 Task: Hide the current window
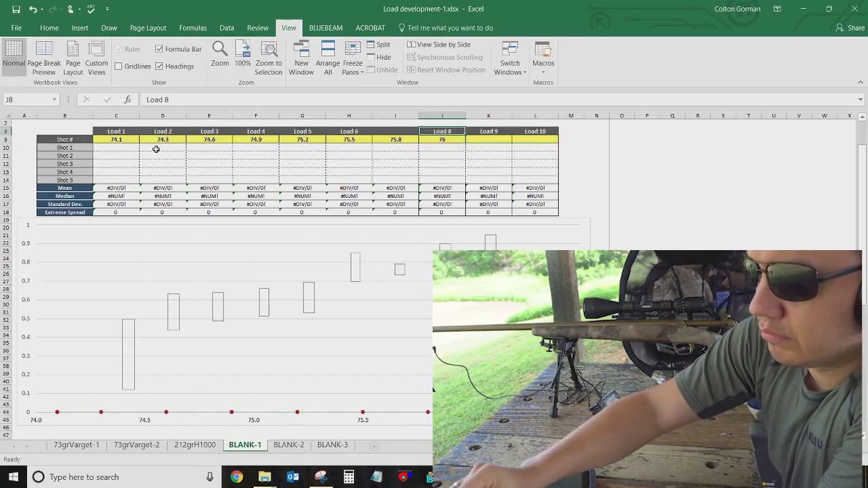click(x=378, y=58)
